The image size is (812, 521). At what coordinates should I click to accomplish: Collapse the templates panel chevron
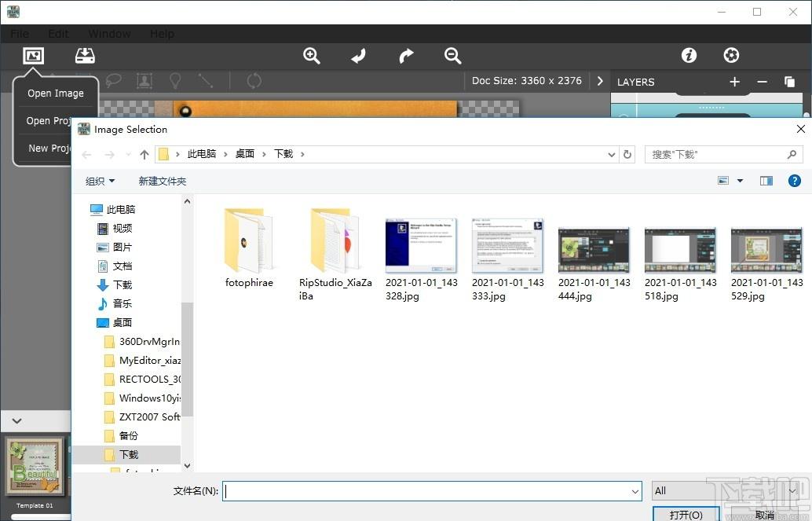(x=17, y=421)
